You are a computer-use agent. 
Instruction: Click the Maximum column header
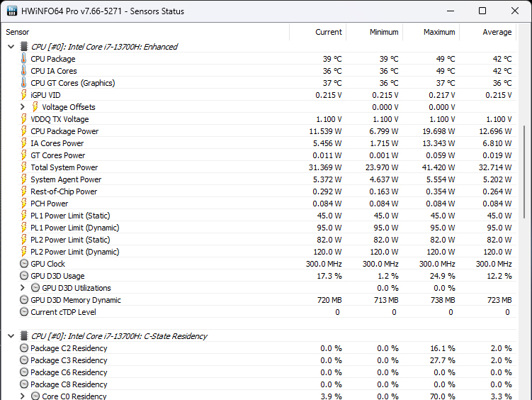(x=438, y=32)
